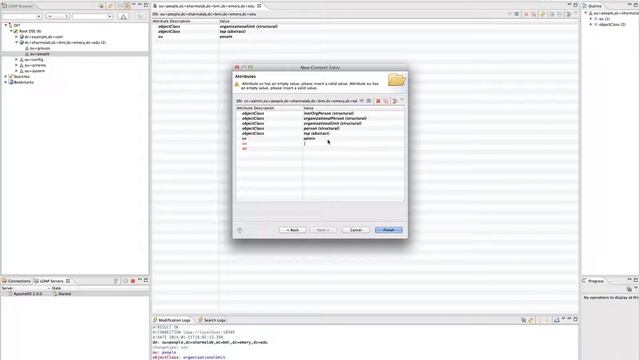Switch to the Modification Logs tab
This screenshot has height=360, width=640.
tap(171, 320)
